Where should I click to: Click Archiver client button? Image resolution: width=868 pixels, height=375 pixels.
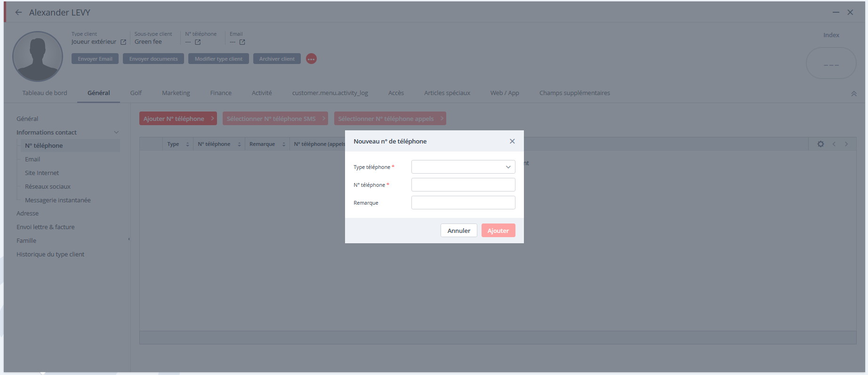[277, 59]
